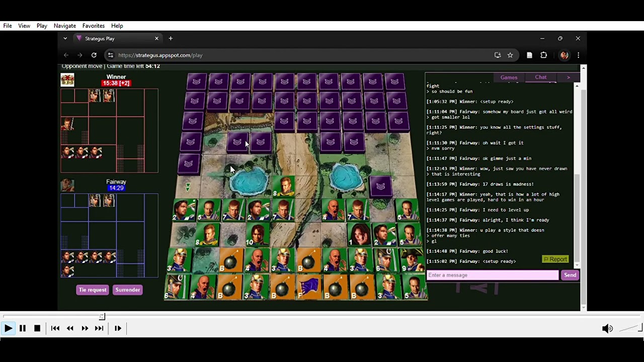Click the volume level slider

click(x=630, y=328)
